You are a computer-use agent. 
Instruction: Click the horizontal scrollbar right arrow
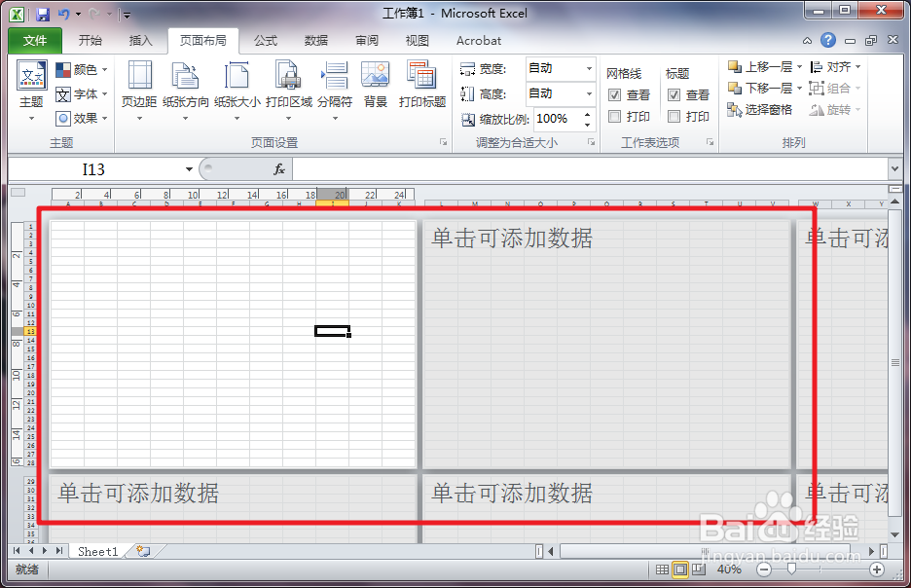coord(871,551)
